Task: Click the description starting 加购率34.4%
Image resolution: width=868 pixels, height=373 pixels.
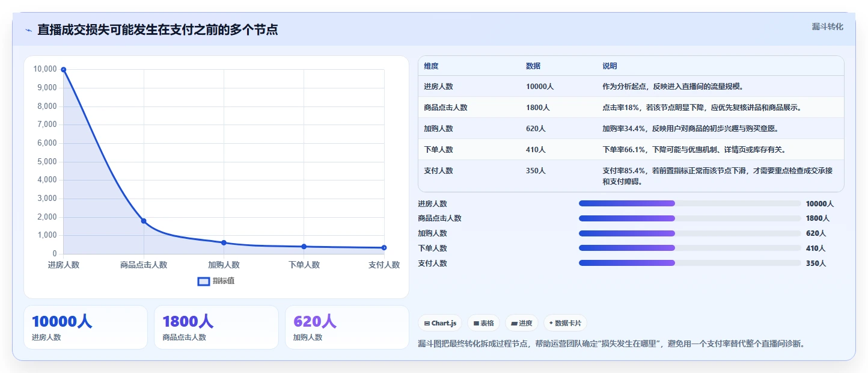Action: click(691, 129)
